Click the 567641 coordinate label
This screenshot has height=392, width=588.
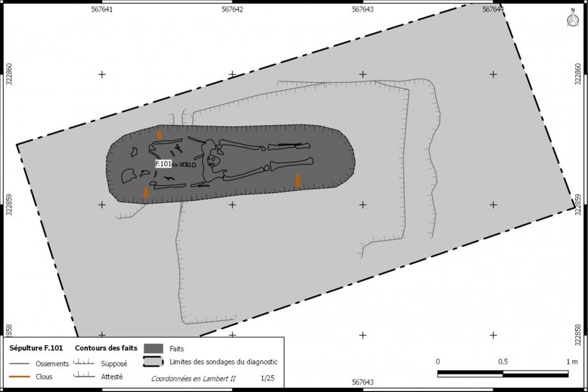102,9
